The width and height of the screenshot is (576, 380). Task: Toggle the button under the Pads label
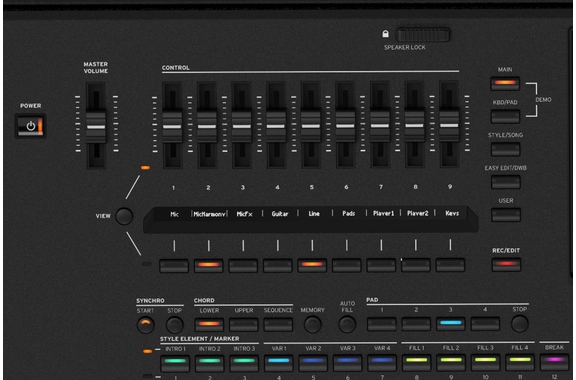point(346,265)
